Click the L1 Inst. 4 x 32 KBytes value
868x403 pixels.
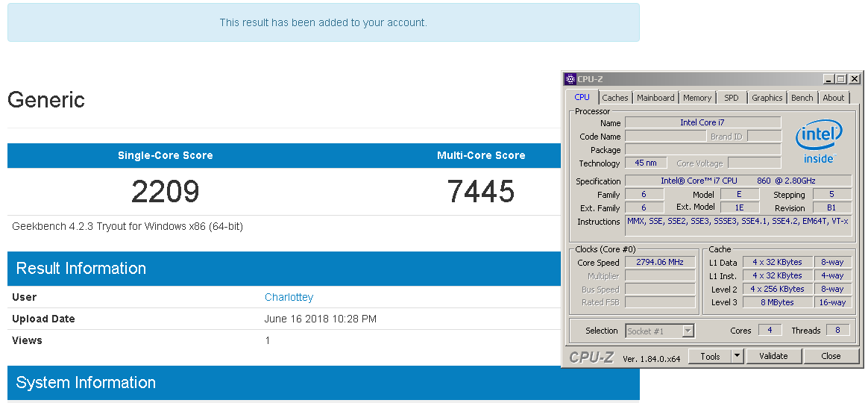pos(777,275)
